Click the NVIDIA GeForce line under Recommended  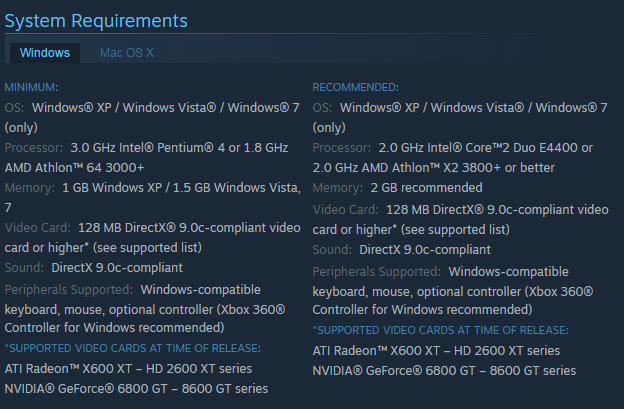coord(444,370)
